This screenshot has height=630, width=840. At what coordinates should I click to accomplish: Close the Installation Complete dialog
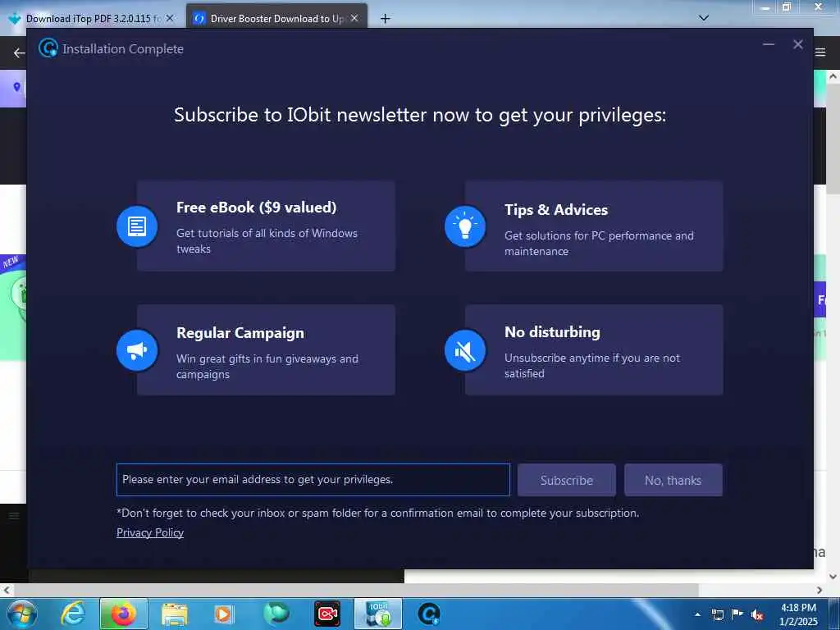click(x=797, y=44)
